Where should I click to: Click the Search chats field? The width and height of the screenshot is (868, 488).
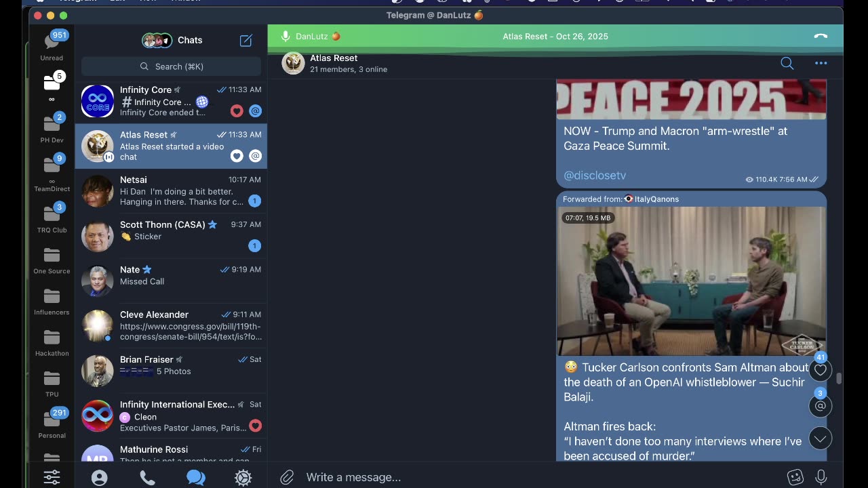tap(171, 66)
